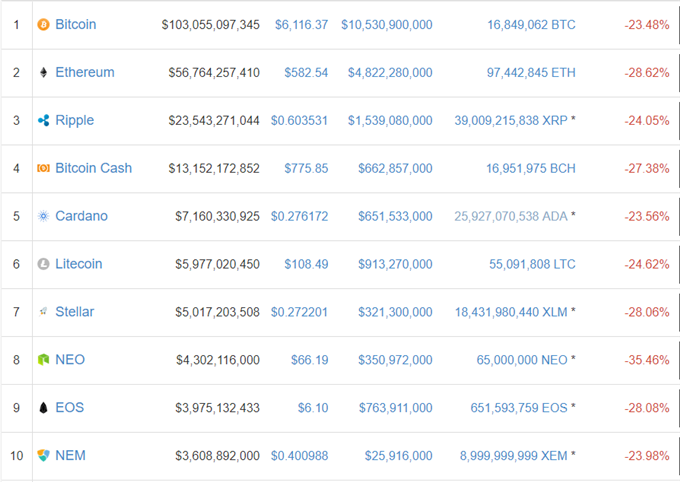Select Bitcoin market cap $103,055,097,345
Viewport: 680px width, 482px height.
(211, 25)
